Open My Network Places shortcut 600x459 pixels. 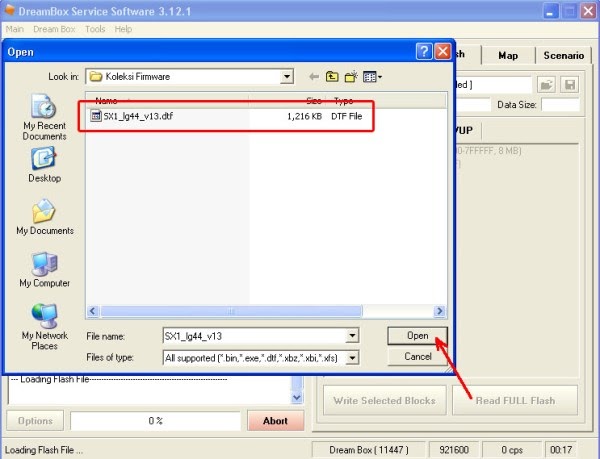44,327
